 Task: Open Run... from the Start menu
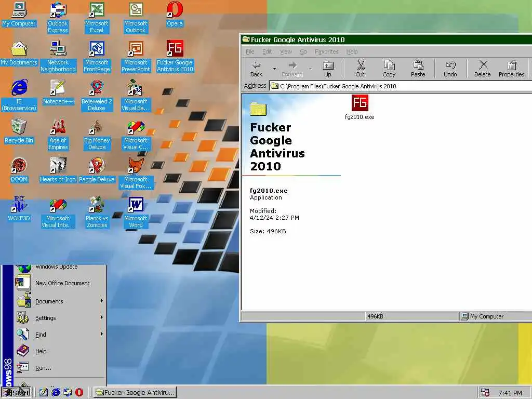coord(60,368)
